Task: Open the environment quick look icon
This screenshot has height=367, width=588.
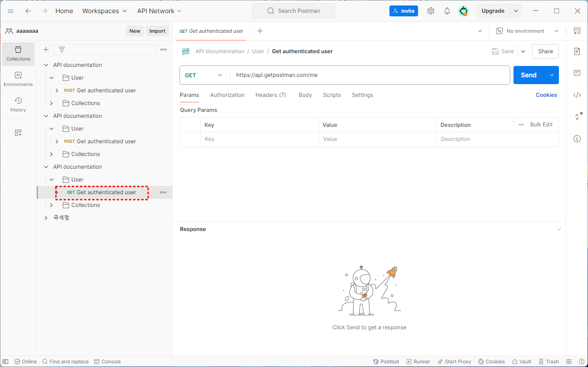Action: 577,31
